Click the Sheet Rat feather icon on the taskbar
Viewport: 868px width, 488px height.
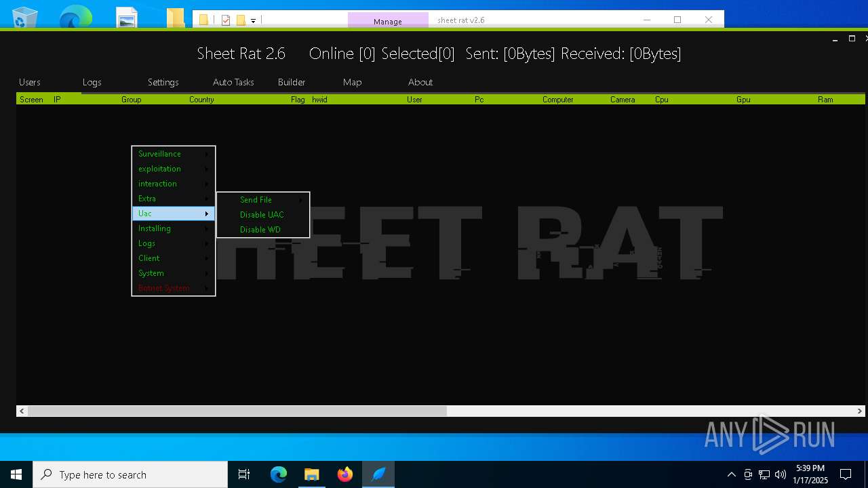pos(378,474)
